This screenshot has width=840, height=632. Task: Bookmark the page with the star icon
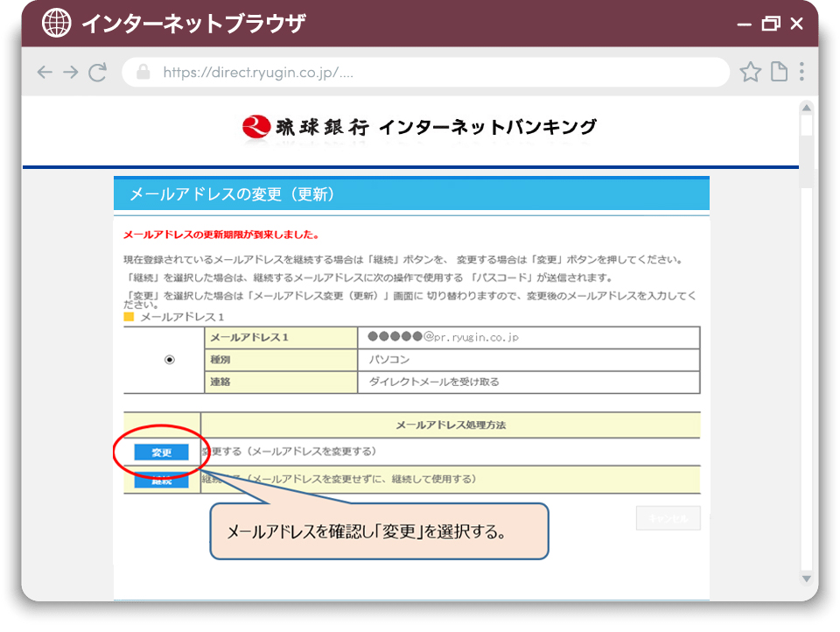tap(750, 73)
